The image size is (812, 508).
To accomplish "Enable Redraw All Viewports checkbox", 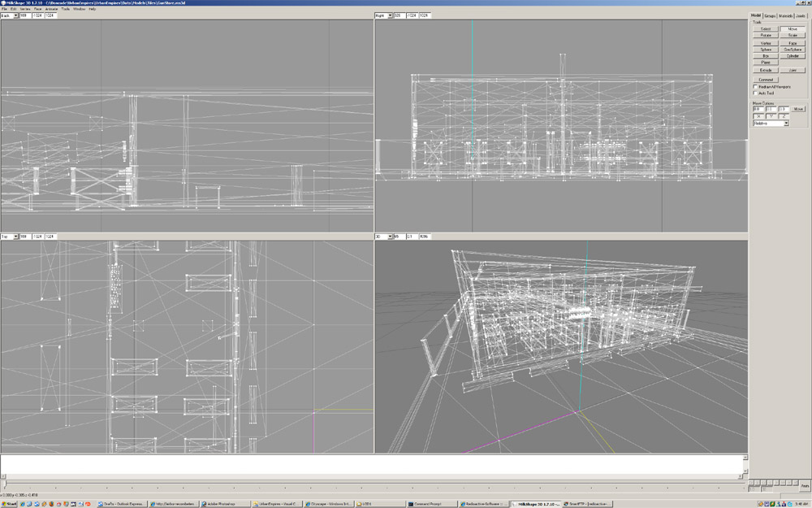I will tap(755, 87).
